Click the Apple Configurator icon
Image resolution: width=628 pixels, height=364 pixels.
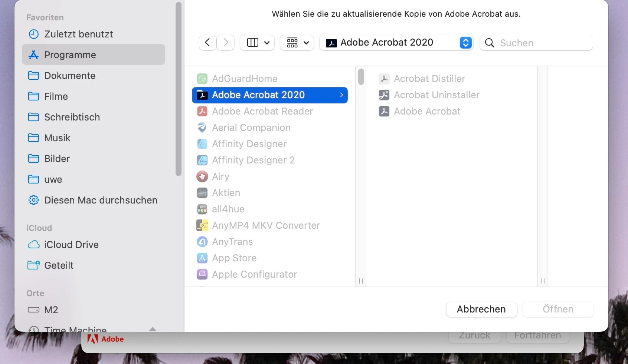click(x=202, y=274)
